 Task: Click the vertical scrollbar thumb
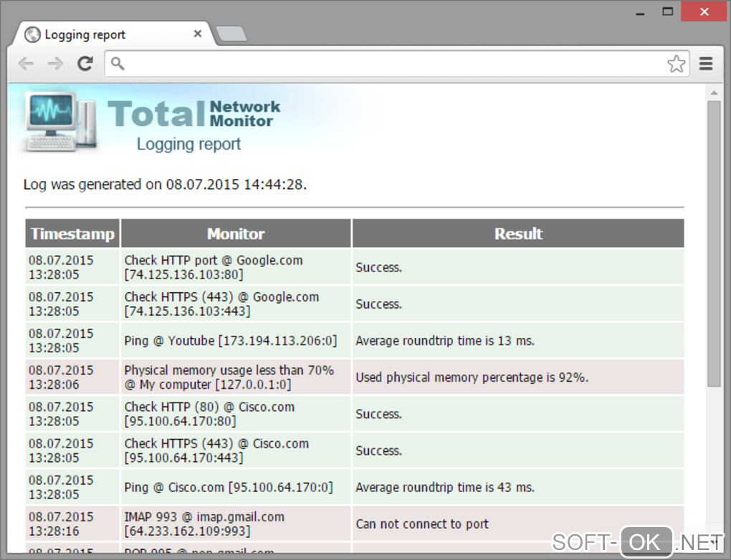point(714,243)
